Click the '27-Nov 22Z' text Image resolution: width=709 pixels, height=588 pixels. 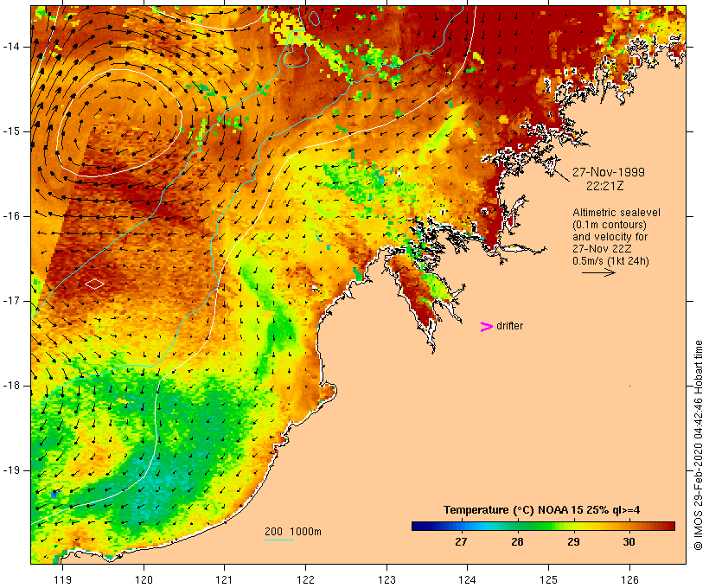tap(602, 249)
